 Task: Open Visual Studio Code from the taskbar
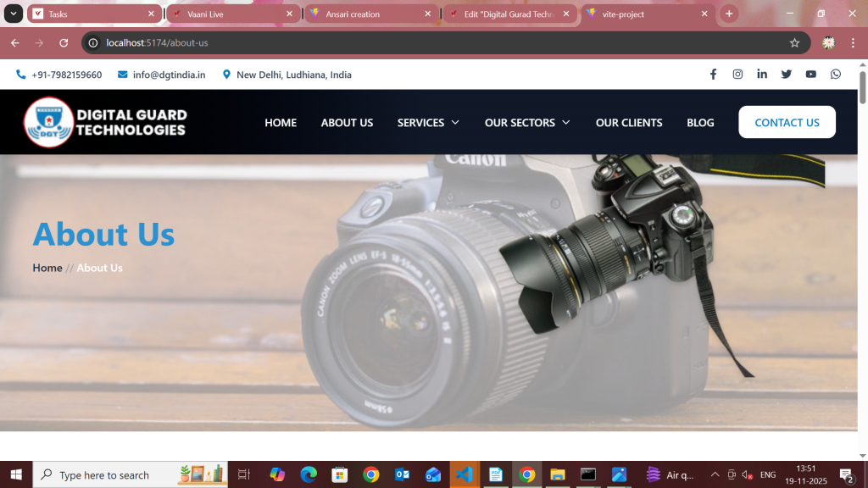pyautogui.click(x=465, y=474)
